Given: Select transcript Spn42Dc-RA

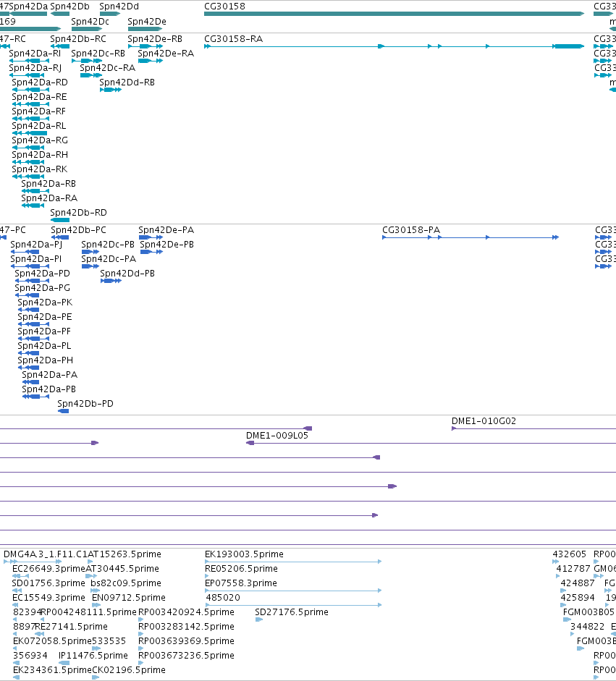Looking at the screenshot, I should pyautogui.click(x=108, y=68).
